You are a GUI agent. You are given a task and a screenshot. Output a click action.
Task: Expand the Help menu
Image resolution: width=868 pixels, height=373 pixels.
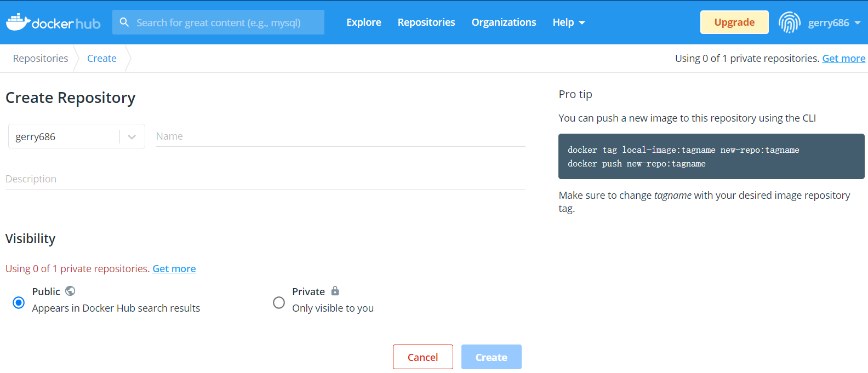[569, 22]
